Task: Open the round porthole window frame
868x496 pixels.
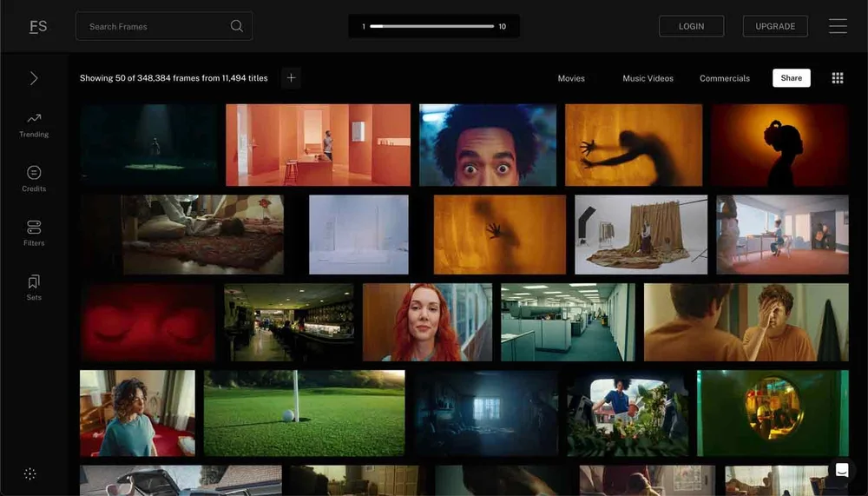Action: [773, 413]
